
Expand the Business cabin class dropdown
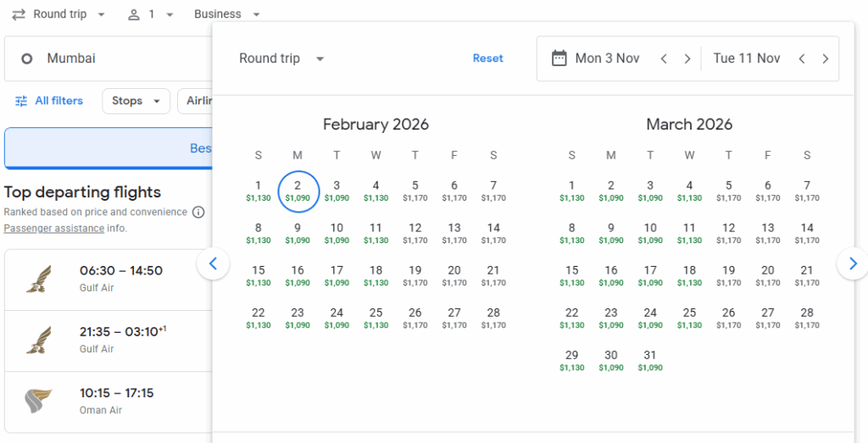227,14
